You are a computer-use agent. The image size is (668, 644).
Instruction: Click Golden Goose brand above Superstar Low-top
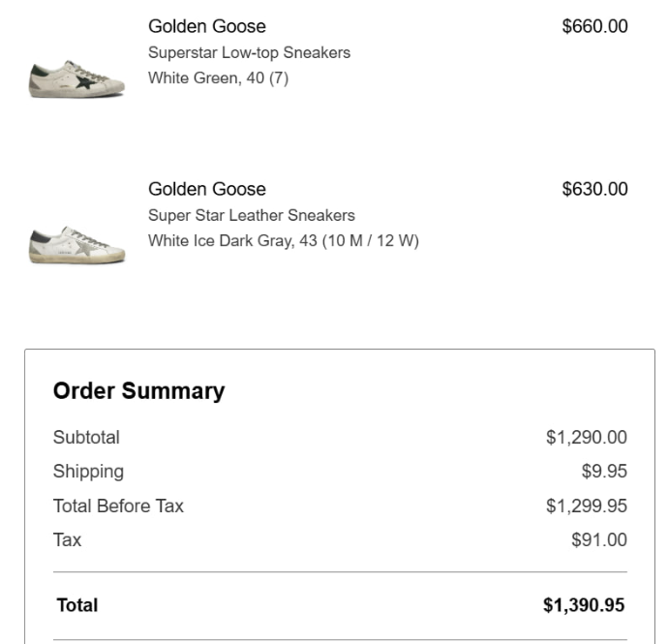click(206, 26)
